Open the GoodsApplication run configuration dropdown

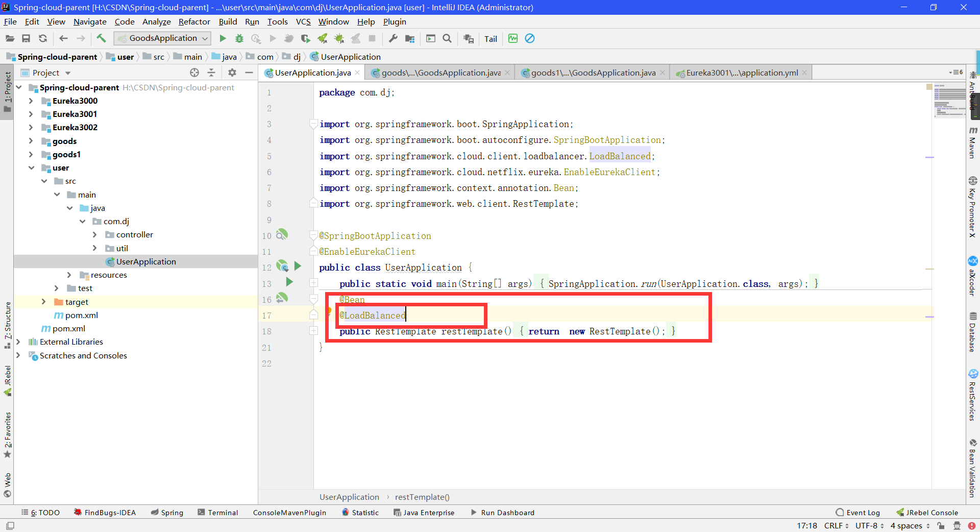163,38
